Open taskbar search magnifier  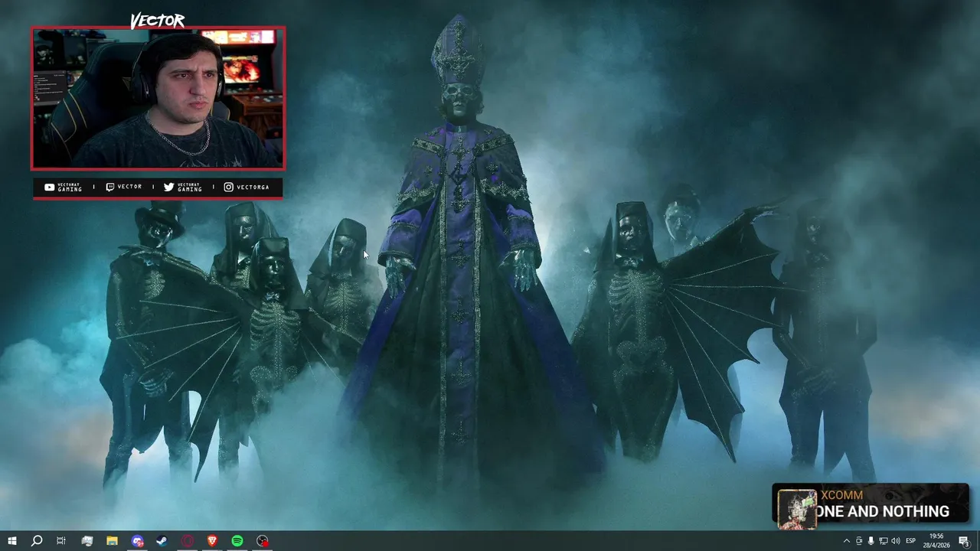tap(36, 541)
